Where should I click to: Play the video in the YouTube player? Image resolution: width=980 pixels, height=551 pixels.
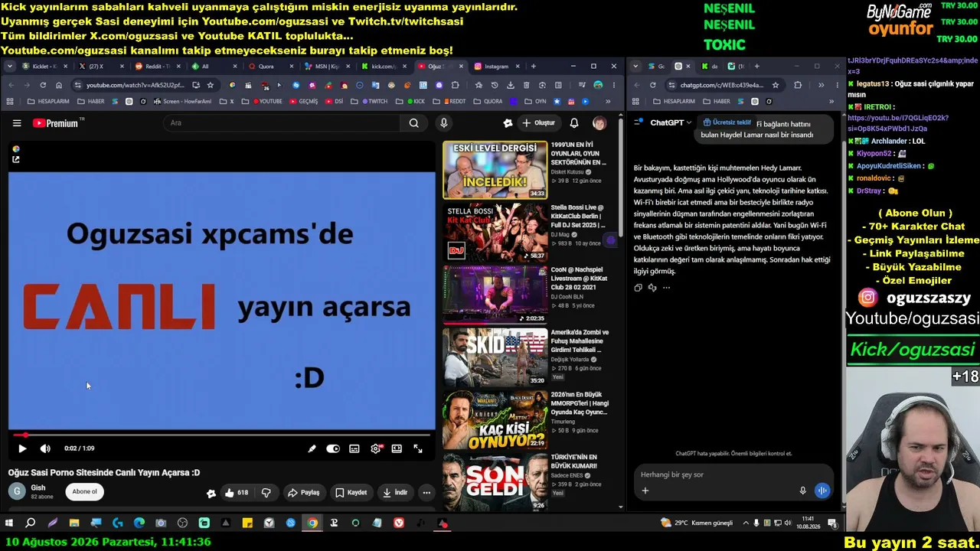pos(22,448)
